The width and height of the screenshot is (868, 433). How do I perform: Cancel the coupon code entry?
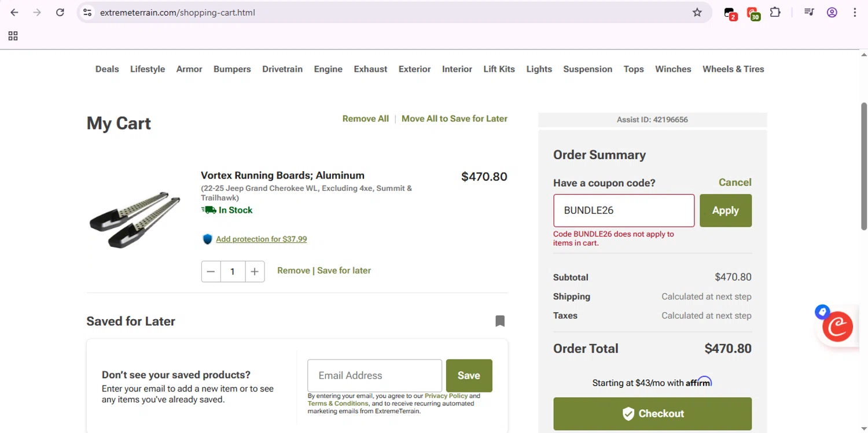tap(735, 182)
